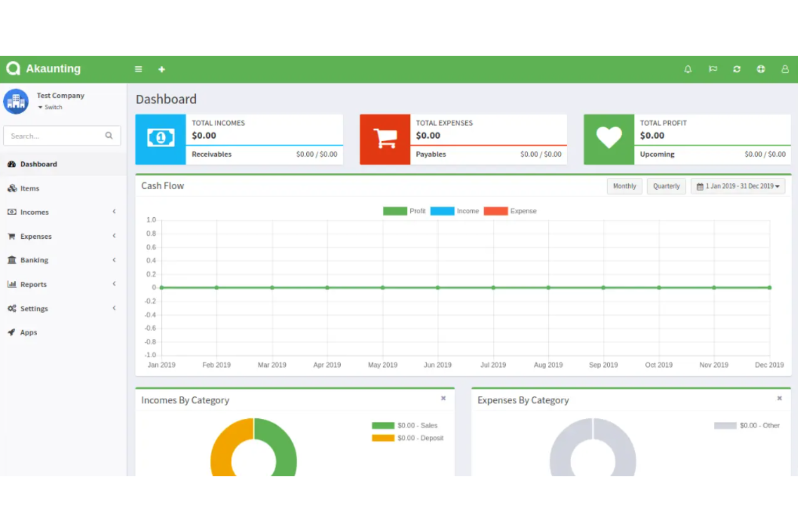798x532 pixels.
Task: Click the hamburger sidebar toggle icon
Action: (139, 69)
